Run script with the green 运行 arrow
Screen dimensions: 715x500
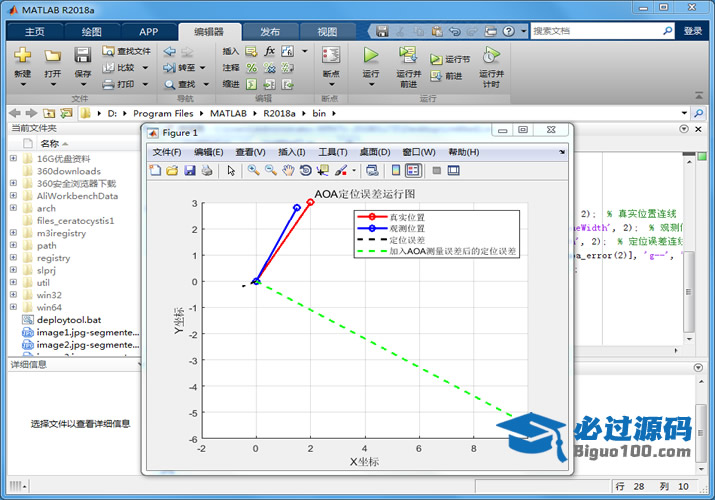[371, 55]
